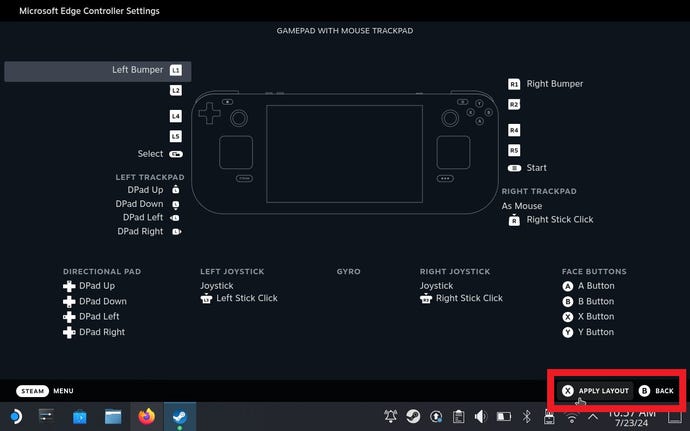Select the Y Button face binding

(x=589, y=332)
